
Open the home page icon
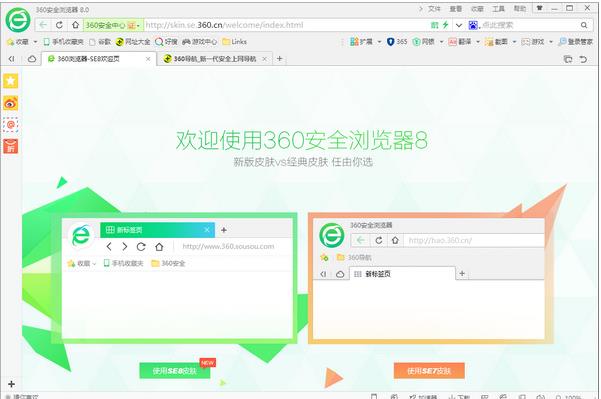(76, 25)
